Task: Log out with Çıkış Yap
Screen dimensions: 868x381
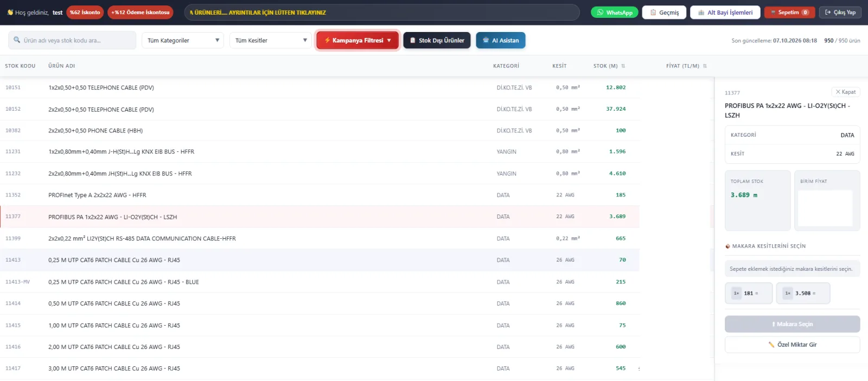Action: (840, 12)
